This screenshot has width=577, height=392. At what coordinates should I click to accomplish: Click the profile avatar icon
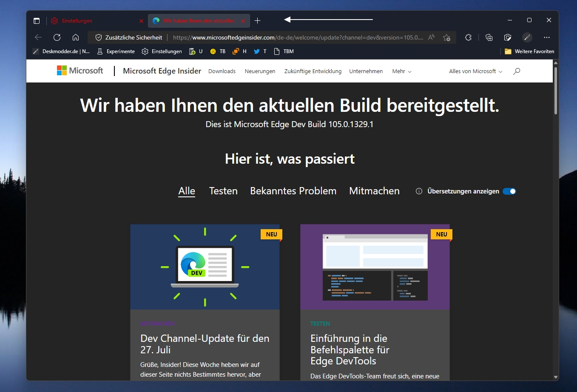pos(527,37)
